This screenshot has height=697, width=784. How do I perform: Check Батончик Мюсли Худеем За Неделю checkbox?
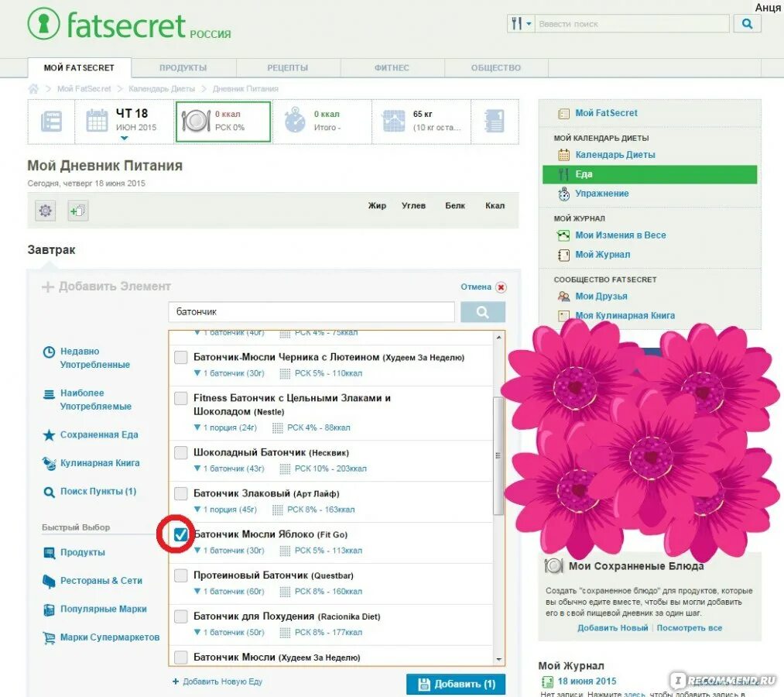point(180,657)
